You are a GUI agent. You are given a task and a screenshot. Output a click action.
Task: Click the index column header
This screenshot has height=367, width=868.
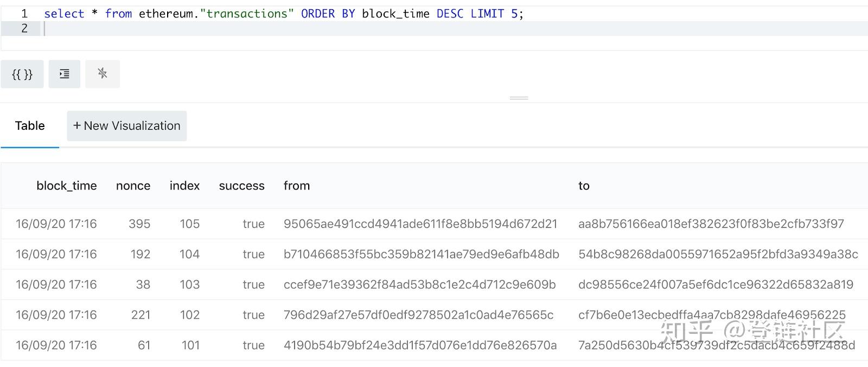[x=184, y=186]
